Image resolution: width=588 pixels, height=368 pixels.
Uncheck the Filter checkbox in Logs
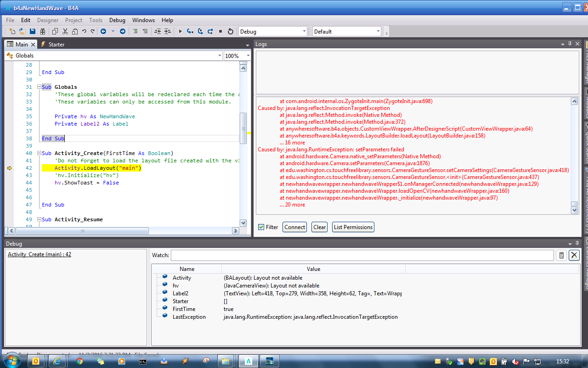[x=261, y=227]
